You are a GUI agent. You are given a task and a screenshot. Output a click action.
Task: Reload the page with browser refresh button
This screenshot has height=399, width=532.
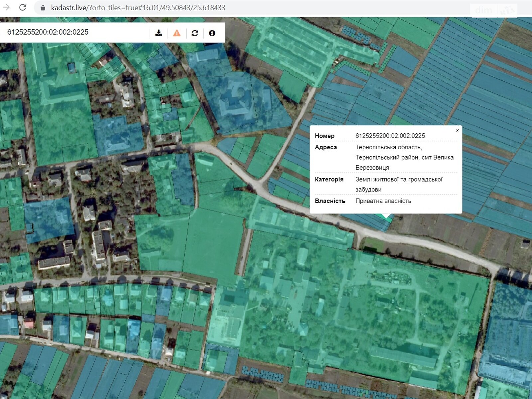tap(23, 7)
